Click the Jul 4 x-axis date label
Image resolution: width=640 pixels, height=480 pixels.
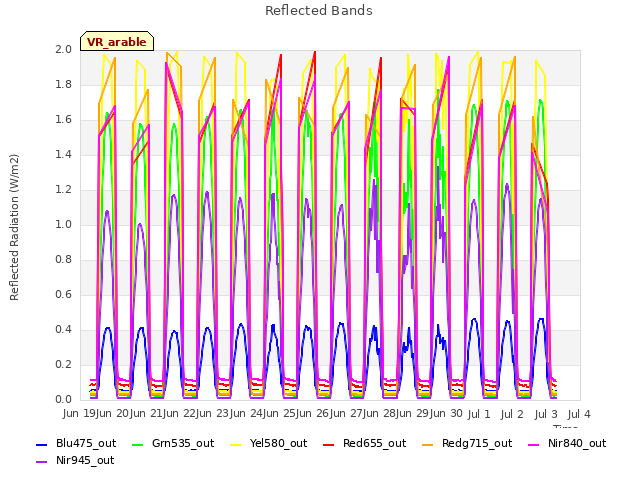click(x=579, y=414)
